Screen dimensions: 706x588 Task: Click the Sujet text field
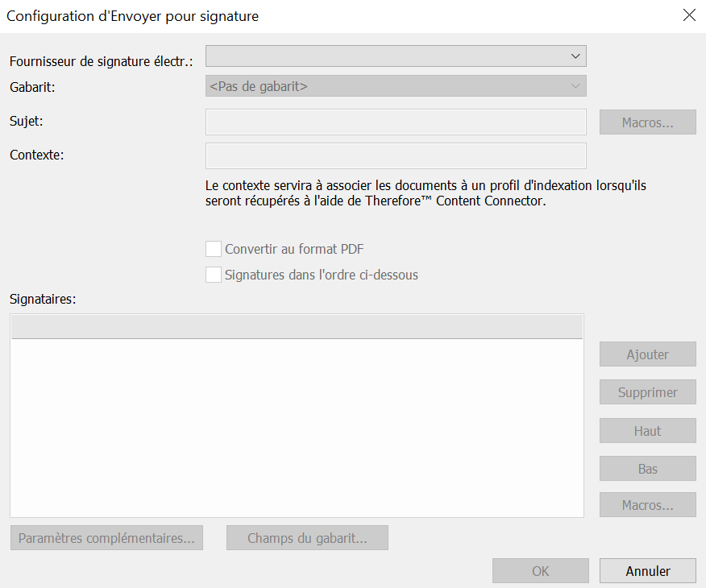[x=396, y=122]
